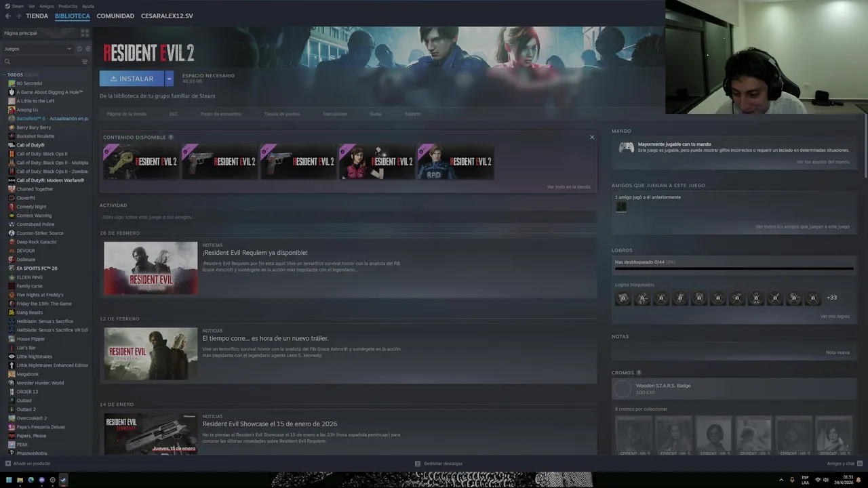
Task: Open install options dropdown arrow
Action: point(169,79)
